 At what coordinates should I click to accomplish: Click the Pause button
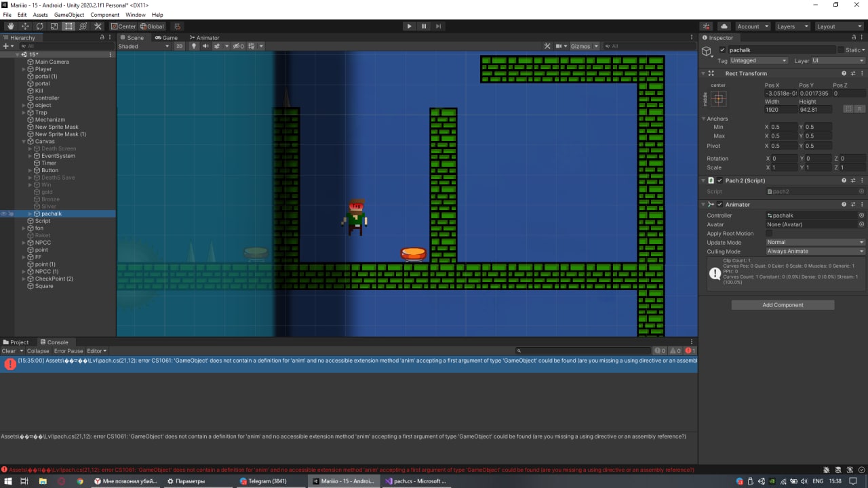(424, 26)
